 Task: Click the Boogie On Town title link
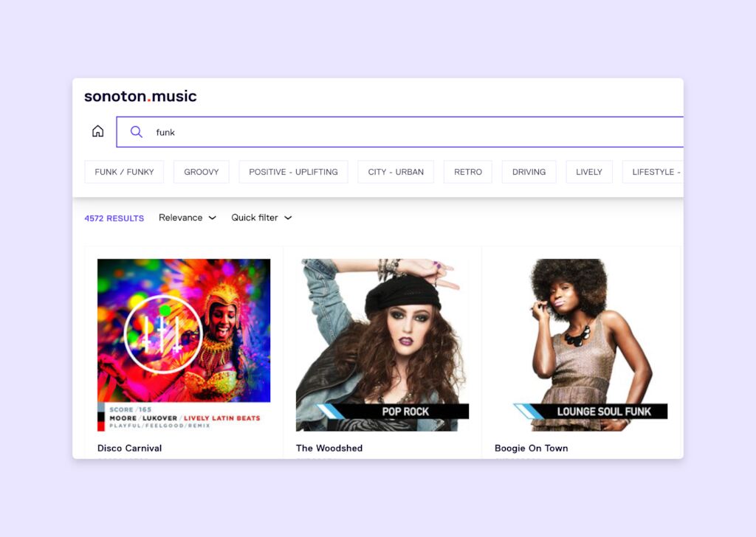pos(531,448)
